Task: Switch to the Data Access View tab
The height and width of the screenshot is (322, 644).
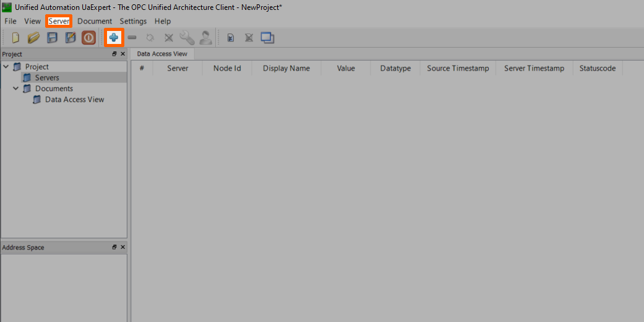Action: coord(162,54)
